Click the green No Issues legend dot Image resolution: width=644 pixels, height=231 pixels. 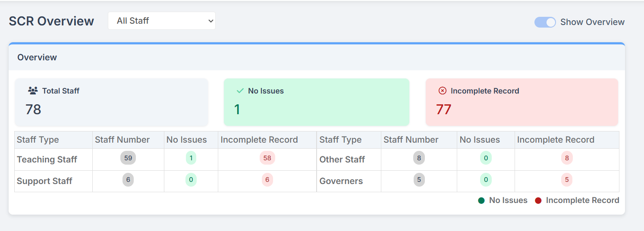pos(481,200)
